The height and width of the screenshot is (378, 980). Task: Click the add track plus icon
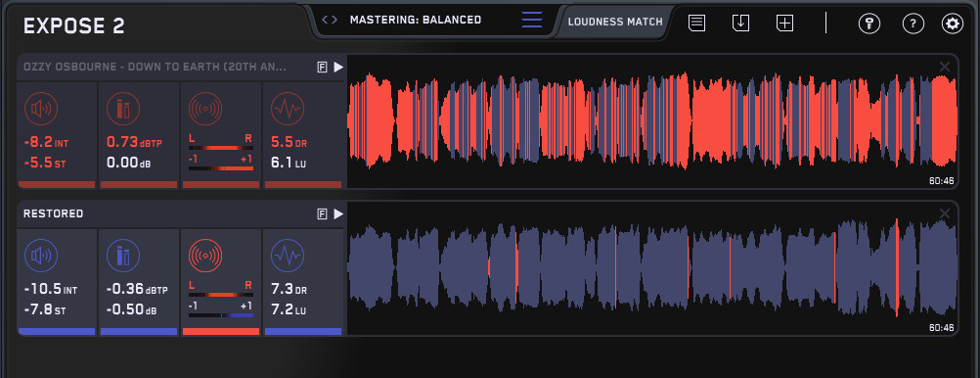[784, 24]
